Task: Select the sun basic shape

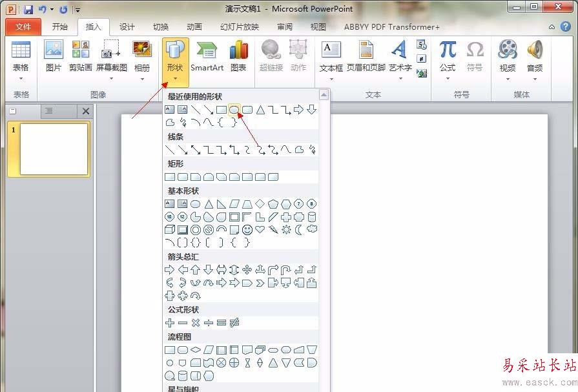Action: [x=286, y=230]
